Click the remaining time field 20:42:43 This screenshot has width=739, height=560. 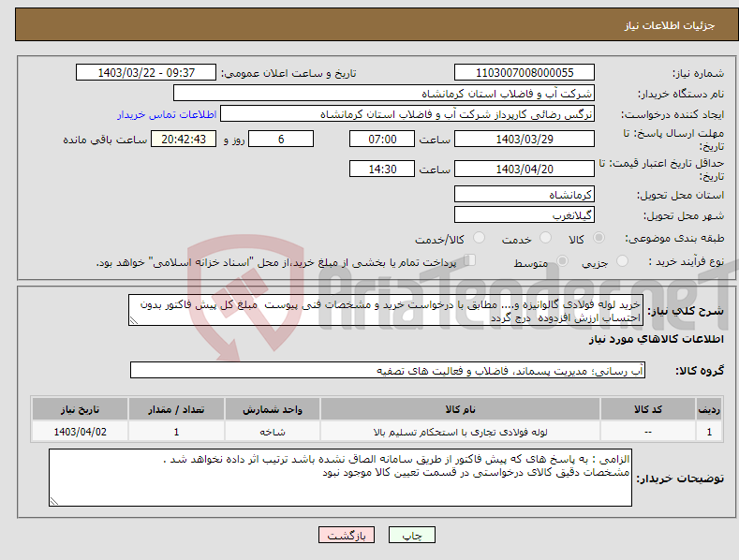click(x=184, y=139)
